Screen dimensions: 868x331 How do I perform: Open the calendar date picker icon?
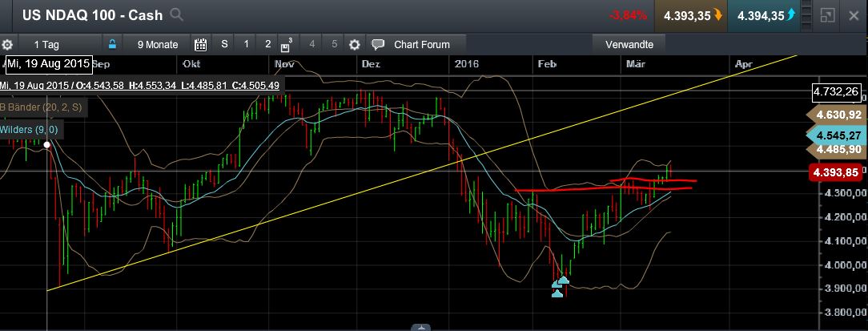tap(201, 44)
